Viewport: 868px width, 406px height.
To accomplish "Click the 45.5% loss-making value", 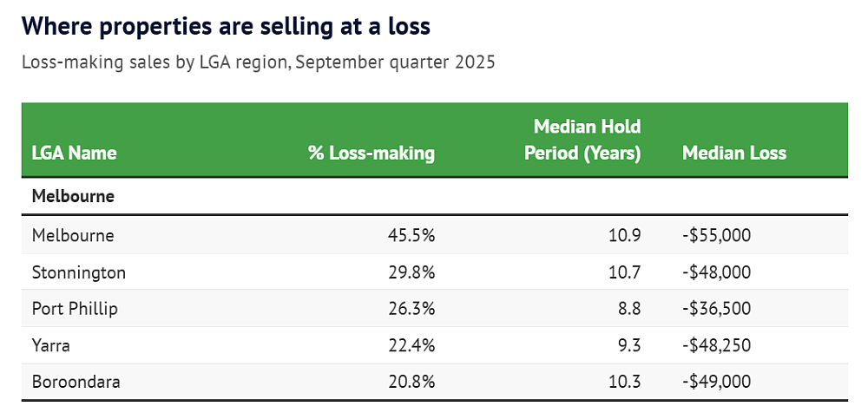I will [x=411, y=235].
